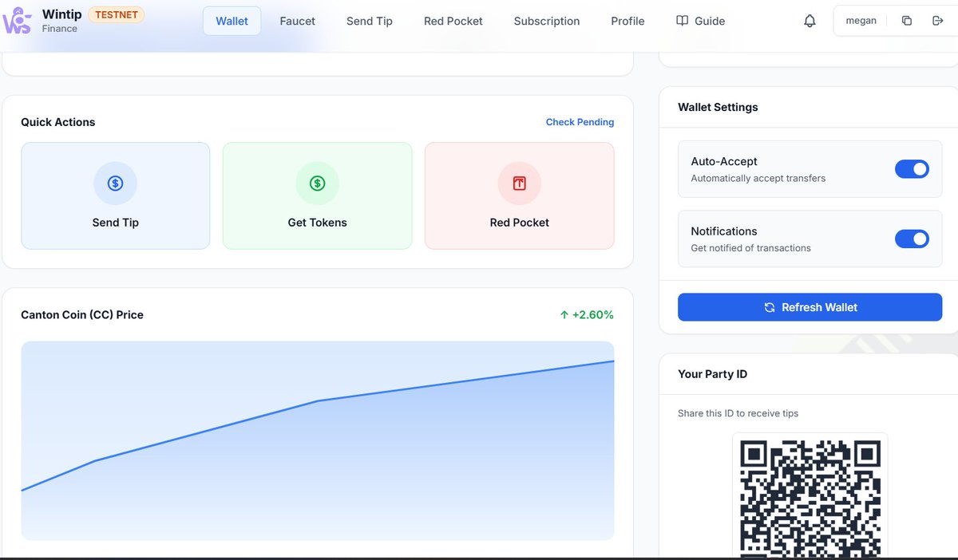Click the Refresh Wallet button
Screen dimensions: 958x560
click(810, 307)
